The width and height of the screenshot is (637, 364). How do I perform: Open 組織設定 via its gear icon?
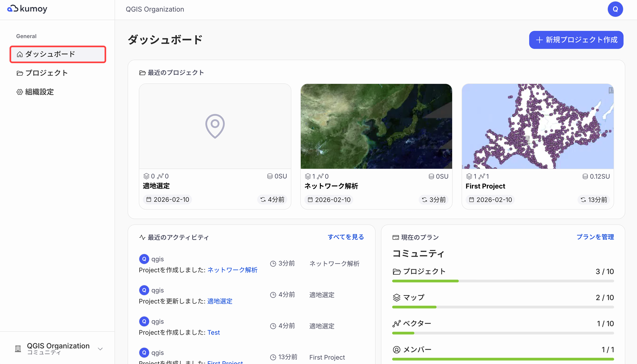click(19, 92)
